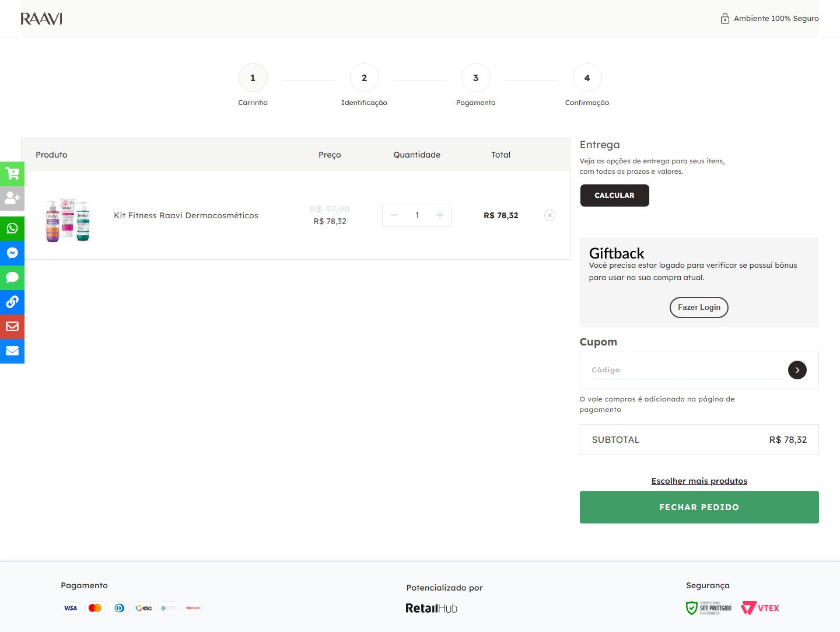Click the add-user sidebar icon
840x632 pixels.
(12, 198)
